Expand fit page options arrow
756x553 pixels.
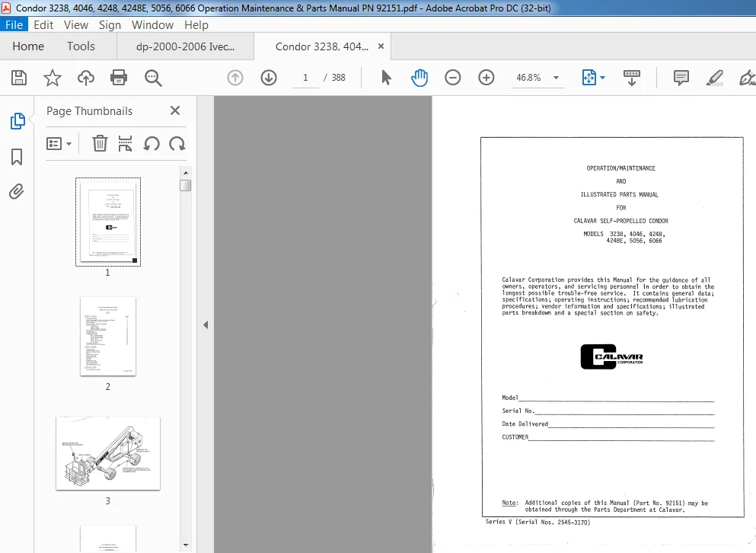[603, 78]
